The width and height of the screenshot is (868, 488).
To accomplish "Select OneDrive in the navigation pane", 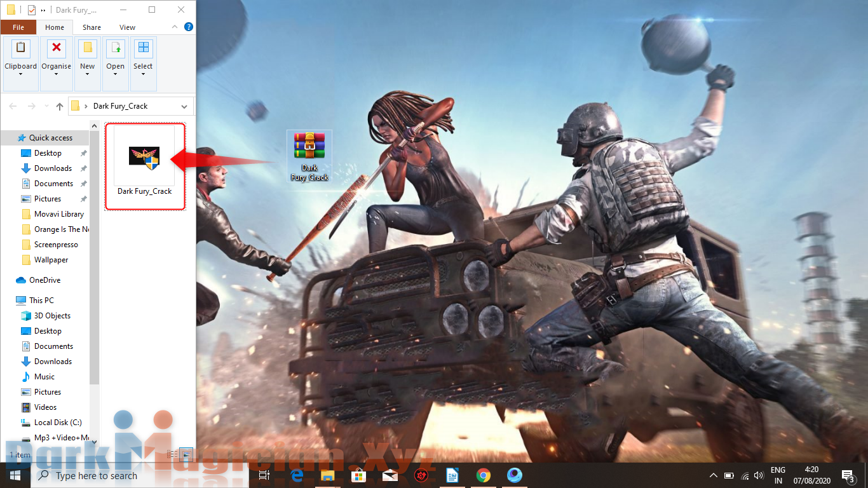I will (44, 280).
